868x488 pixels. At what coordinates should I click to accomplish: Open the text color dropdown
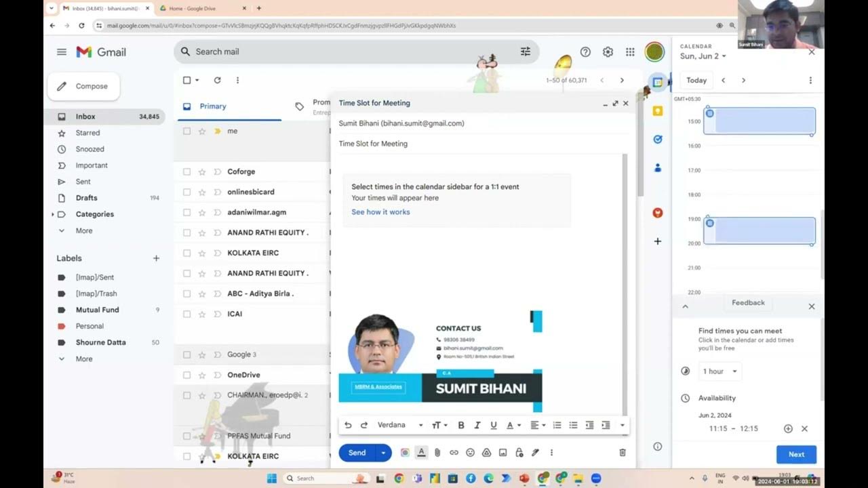pos(513,425)
